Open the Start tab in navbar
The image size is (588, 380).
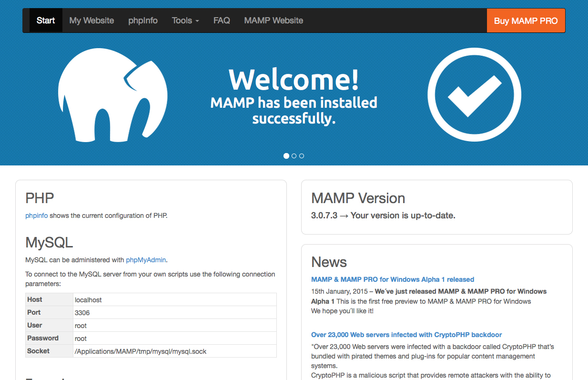click(46, 21)
